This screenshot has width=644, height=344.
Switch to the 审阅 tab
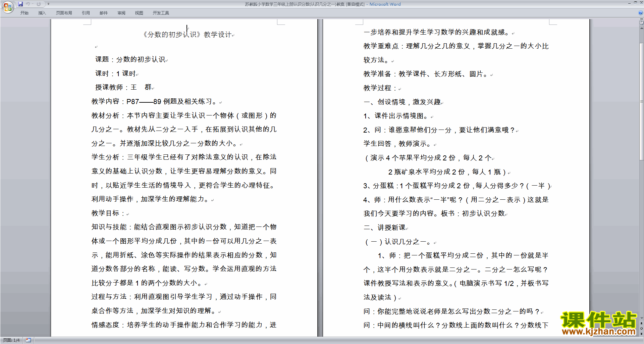(x=121, y=13)
